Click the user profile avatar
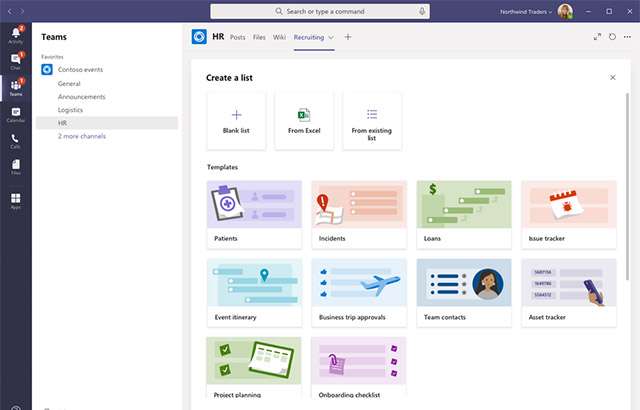This screenshot has height=410, width=640. coord(565,11)
